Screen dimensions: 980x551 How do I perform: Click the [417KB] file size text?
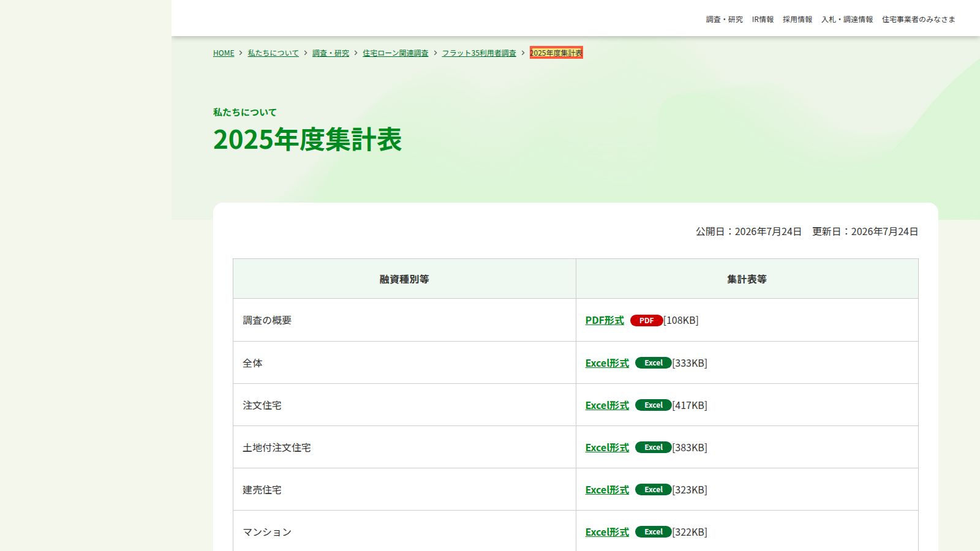pos(690,405)
